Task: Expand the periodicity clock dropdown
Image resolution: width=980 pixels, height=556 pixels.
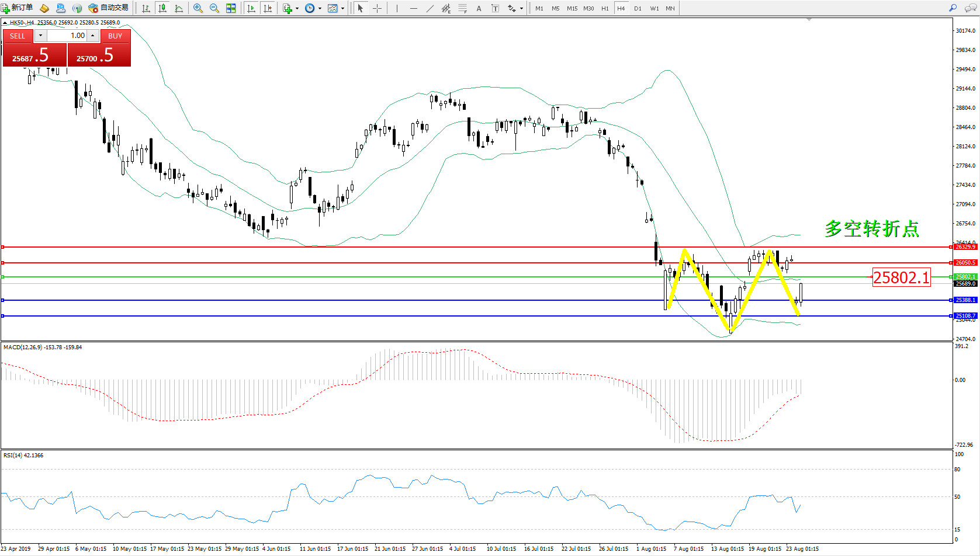Action: 320,8
